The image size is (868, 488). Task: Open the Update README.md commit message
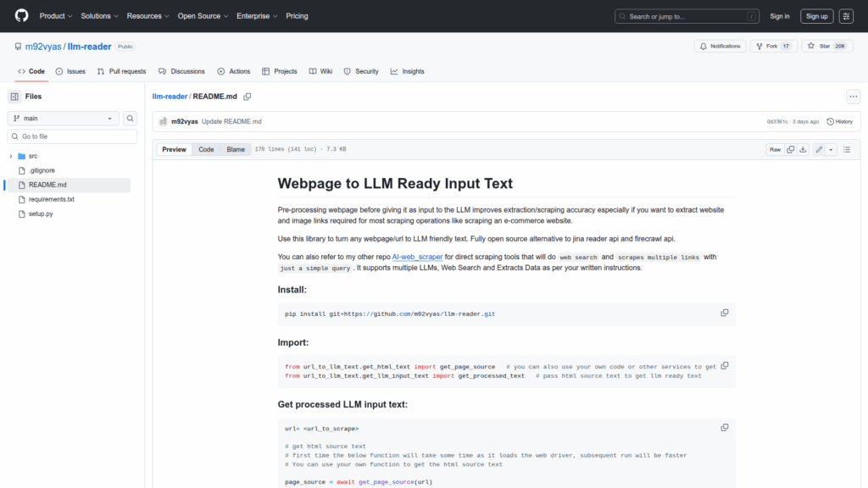(231, 122)
